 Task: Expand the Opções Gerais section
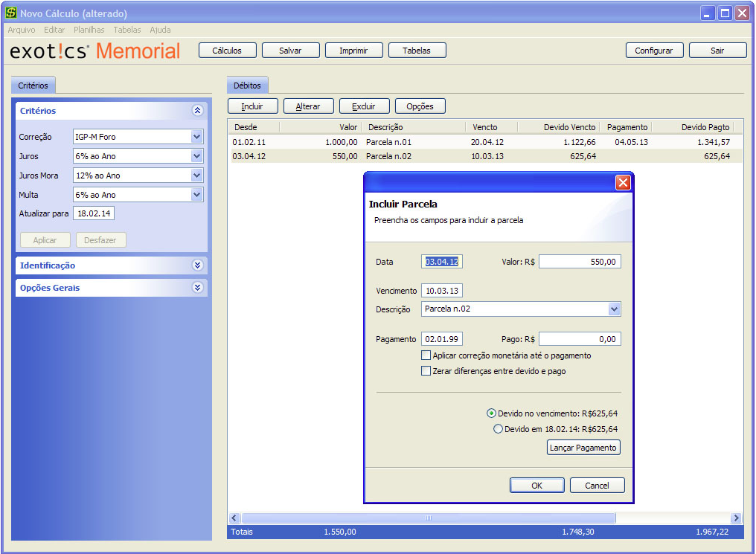(197, 288)
